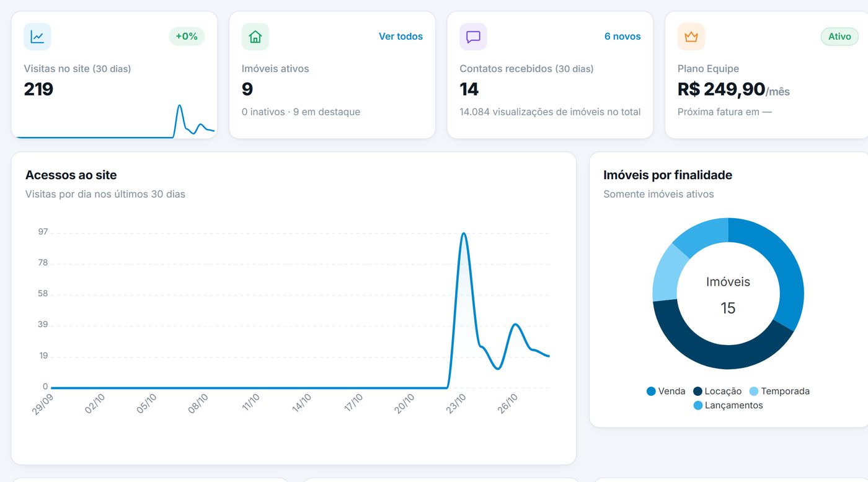The height and width of the screenshot is (482, 868).
Task: Click the 9 active properties value
Action: point(247,89)
